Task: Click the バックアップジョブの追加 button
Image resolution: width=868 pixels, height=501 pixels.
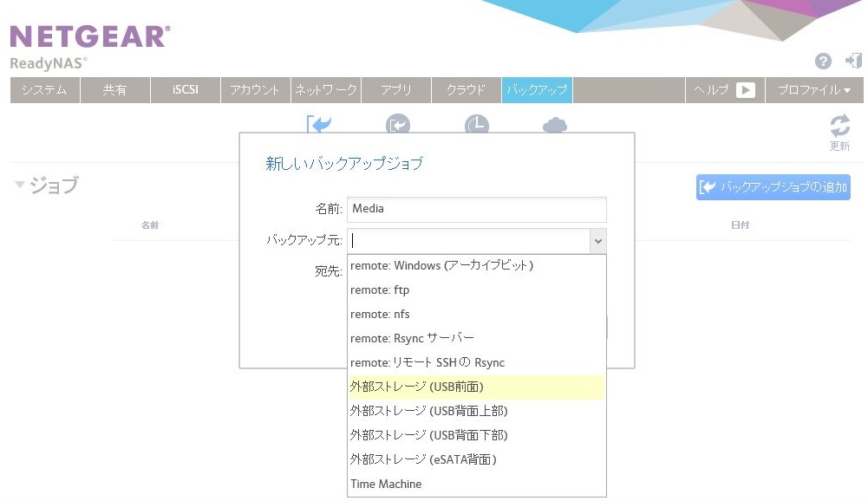Action: tap(773, 187)
